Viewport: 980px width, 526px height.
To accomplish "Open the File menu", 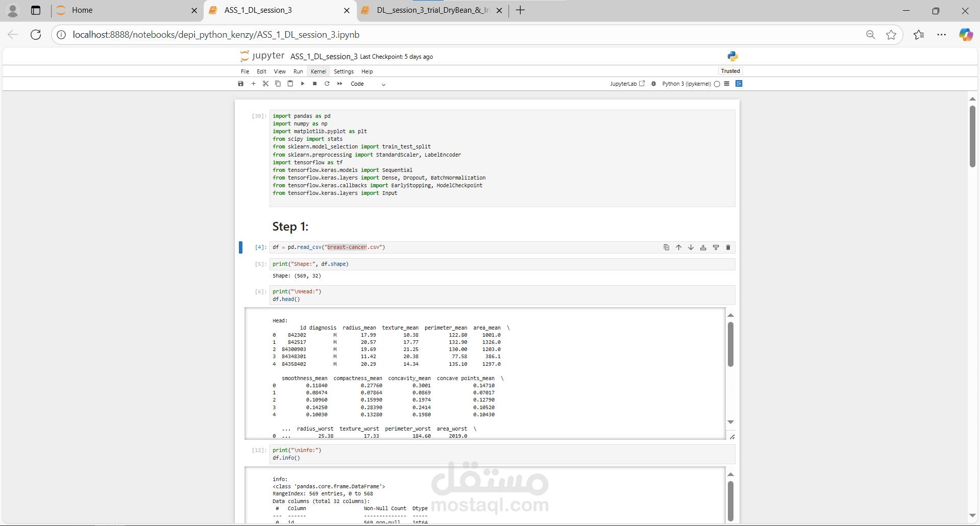I will click(x=245, y=71).
